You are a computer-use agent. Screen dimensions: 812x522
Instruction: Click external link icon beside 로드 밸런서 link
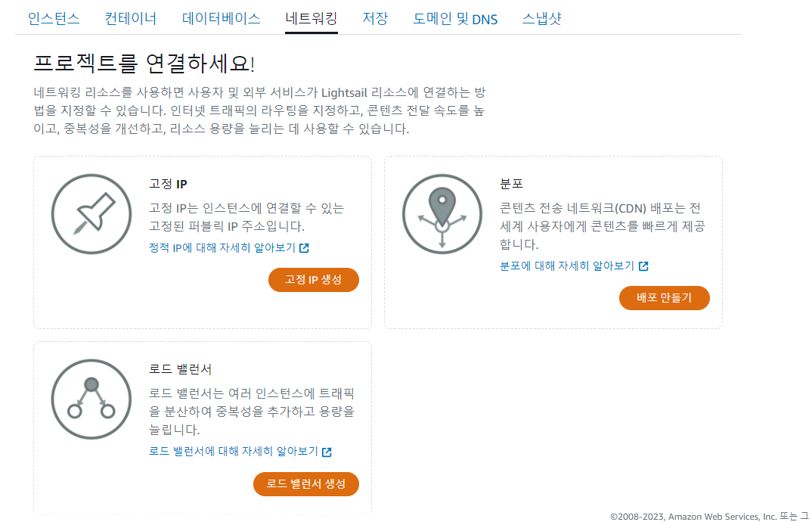pos(327,452)
